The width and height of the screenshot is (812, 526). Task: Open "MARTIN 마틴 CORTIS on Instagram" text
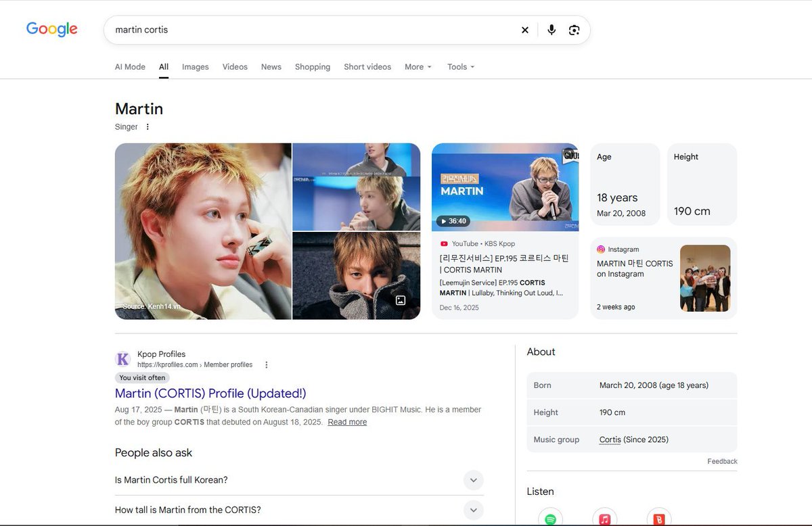[x=635, y=268]
